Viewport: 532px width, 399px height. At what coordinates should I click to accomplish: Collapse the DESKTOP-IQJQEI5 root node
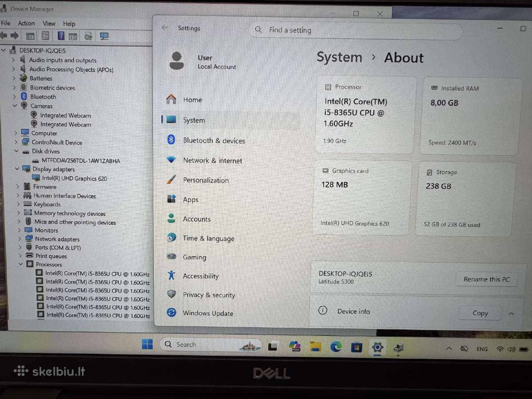point(4,51)
